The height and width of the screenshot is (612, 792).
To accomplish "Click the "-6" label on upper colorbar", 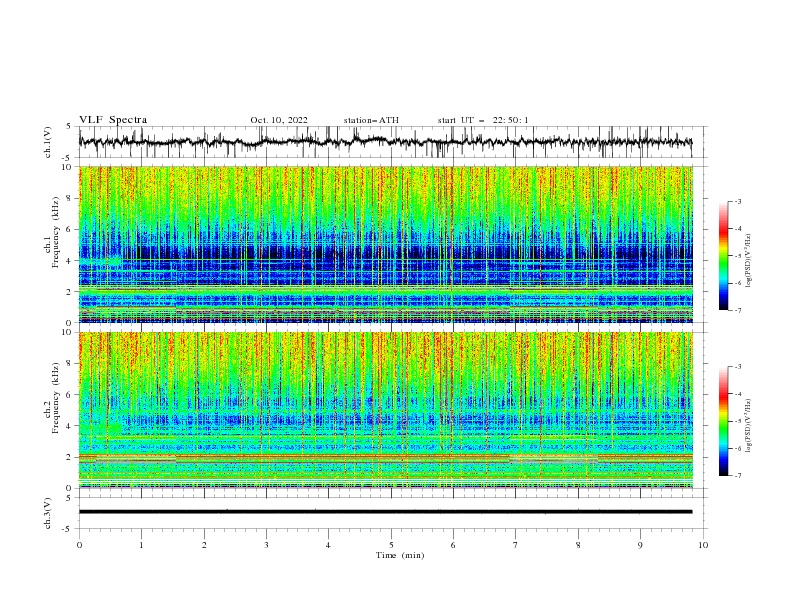I will [737, 283].
